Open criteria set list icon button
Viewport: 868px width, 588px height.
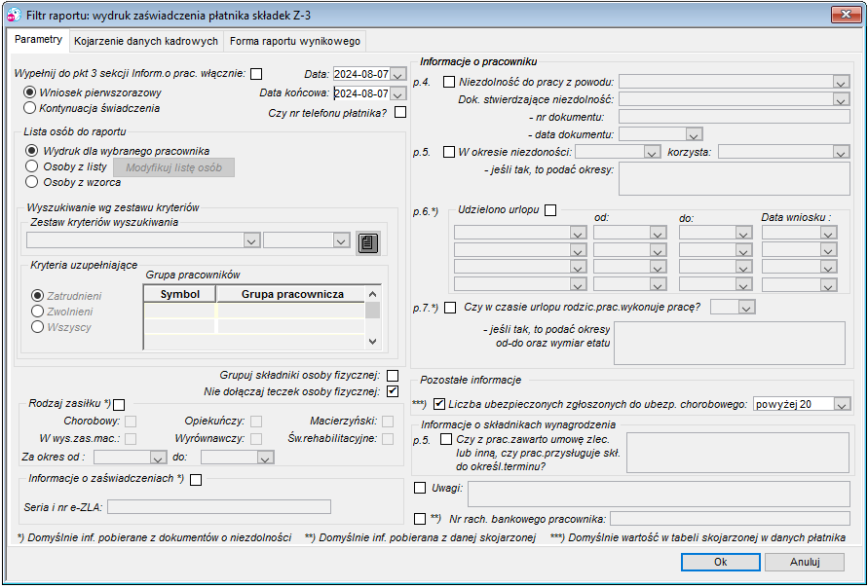pos(367,242)
